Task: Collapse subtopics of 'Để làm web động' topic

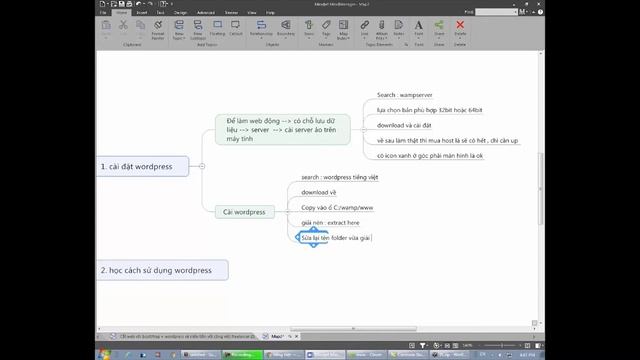Action: (x=363, y=129)
